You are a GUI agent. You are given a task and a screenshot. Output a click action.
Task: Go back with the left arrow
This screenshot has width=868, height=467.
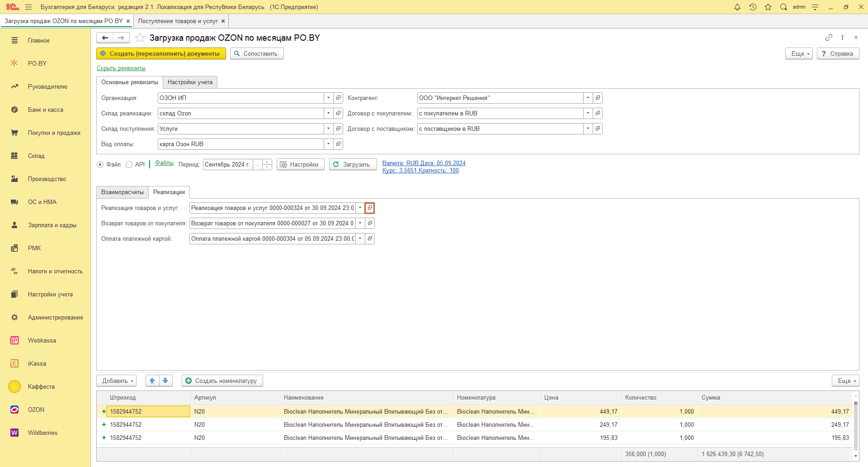coord(105,38)
